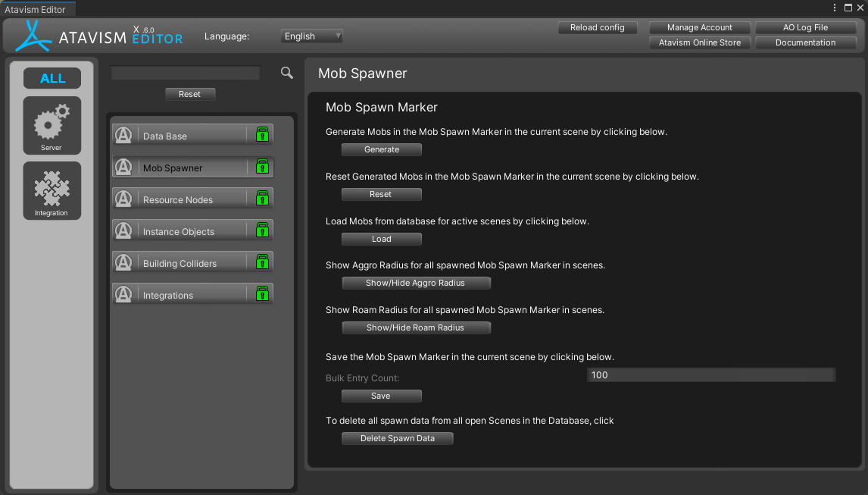Click the Integrations row lock icon
The width and height of the screenshot is (868, 495).
click(x=262, y=294)
